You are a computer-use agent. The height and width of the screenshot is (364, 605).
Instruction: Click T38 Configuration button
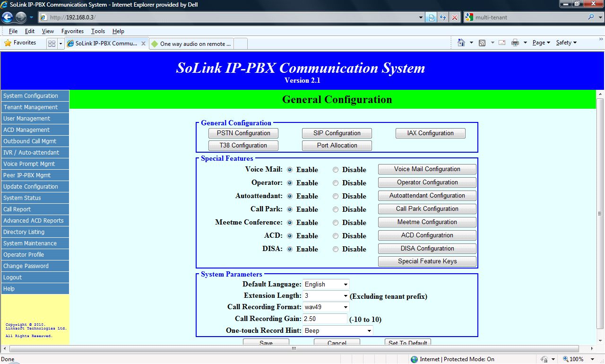[243, 146]
